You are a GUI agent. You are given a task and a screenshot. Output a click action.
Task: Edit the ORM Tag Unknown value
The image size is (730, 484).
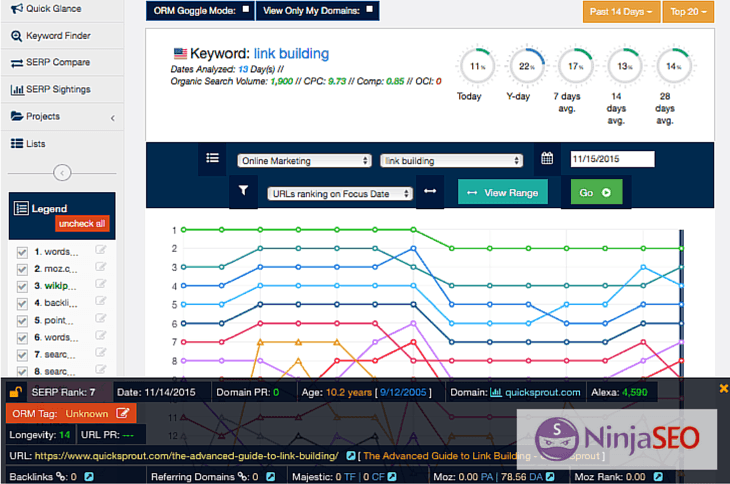(122, 413)
